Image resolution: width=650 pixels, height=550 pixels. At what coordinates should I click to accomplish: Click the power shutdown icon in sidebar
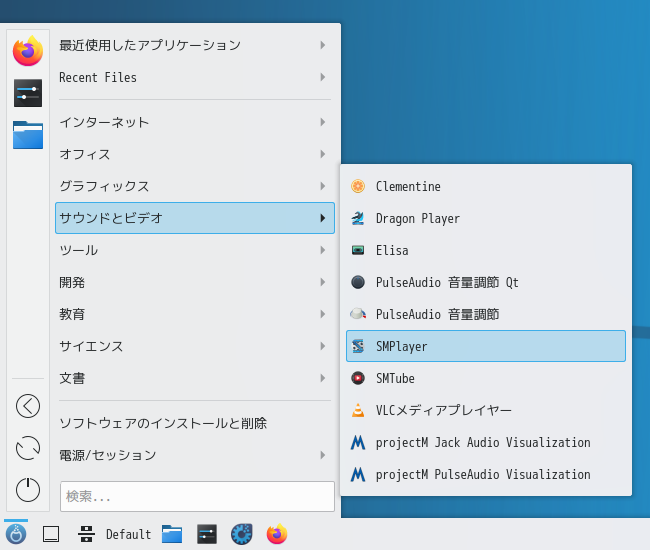point(28,490)
